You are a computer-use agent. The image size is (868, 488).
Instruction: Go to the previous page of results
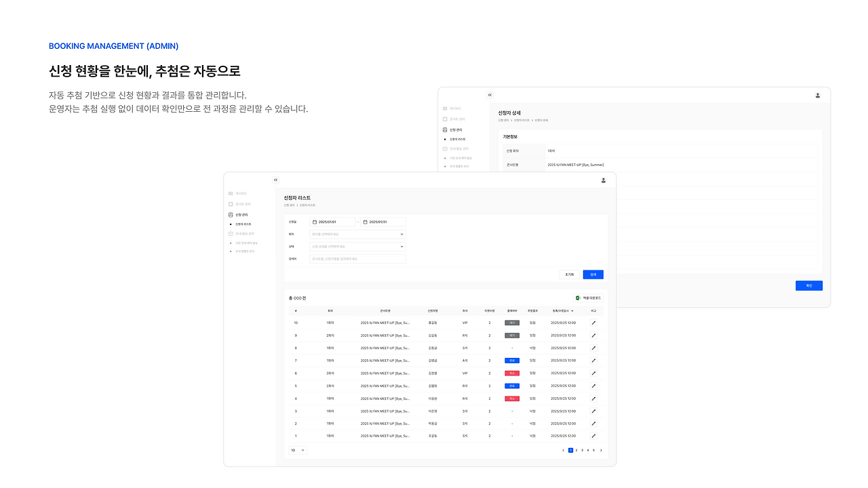click(x=563, y=450)
